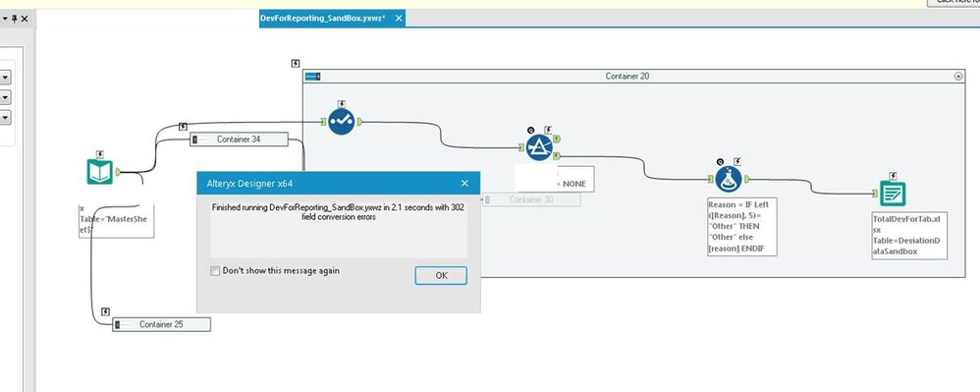Select the Output Data tool icon

click(893, 194)
